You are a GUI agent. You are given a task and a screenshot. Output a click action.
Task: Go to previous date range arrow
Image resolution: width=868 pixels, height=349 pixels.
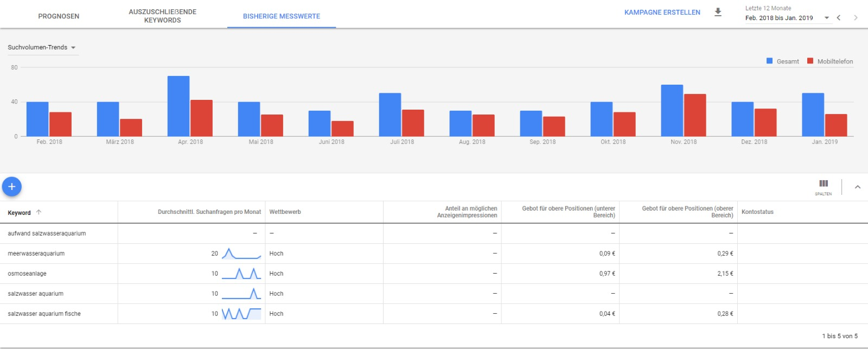coord(839,17)
